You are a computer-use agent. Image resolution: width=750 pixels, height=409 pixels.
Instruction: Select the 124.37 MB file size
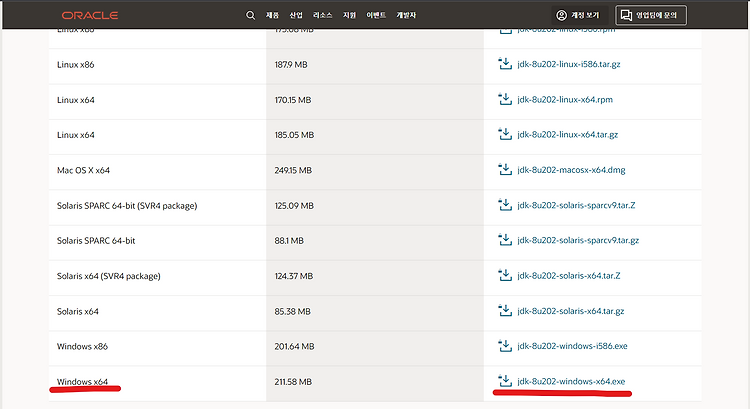tap(294, 276)
